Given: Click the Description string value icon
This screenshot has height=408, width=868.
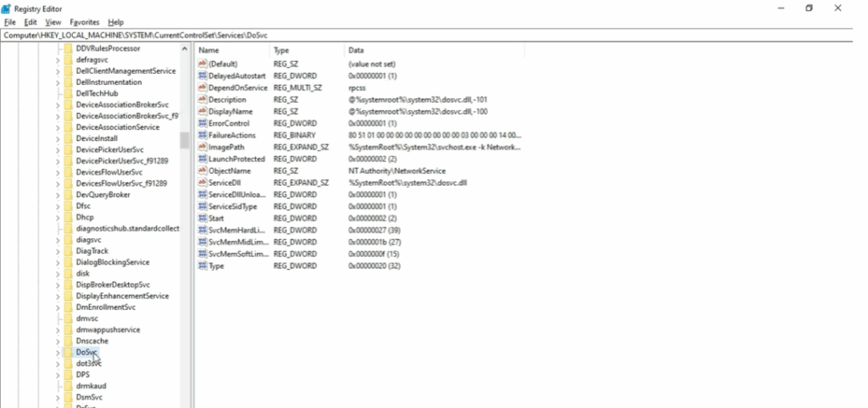Looking at the screenshot, I should click(x=202, y=99).
